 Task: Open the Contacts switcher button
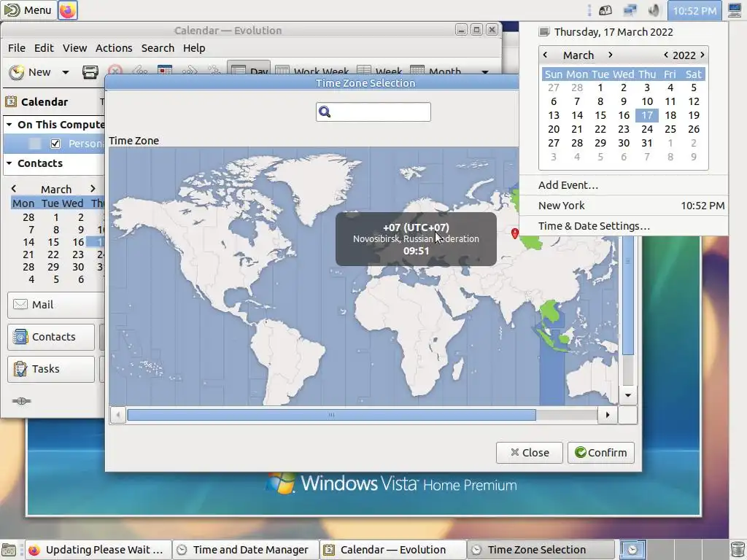point(51,337)
